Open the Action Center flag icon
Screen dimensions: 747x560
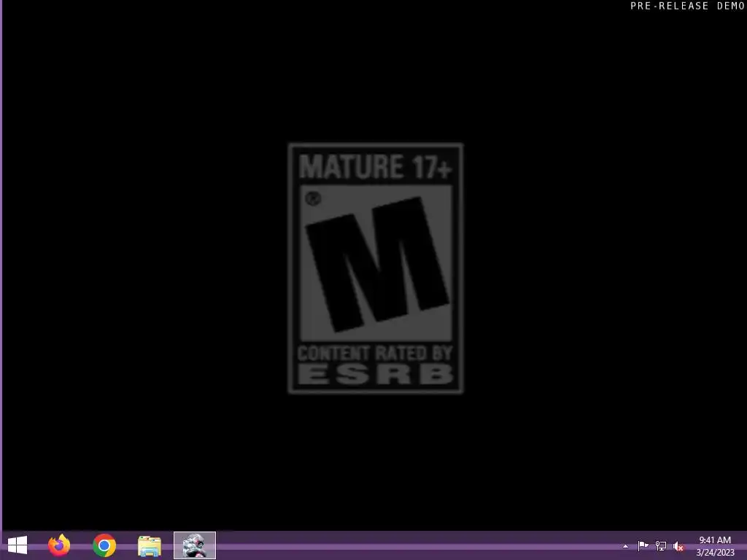coord(643,545)
